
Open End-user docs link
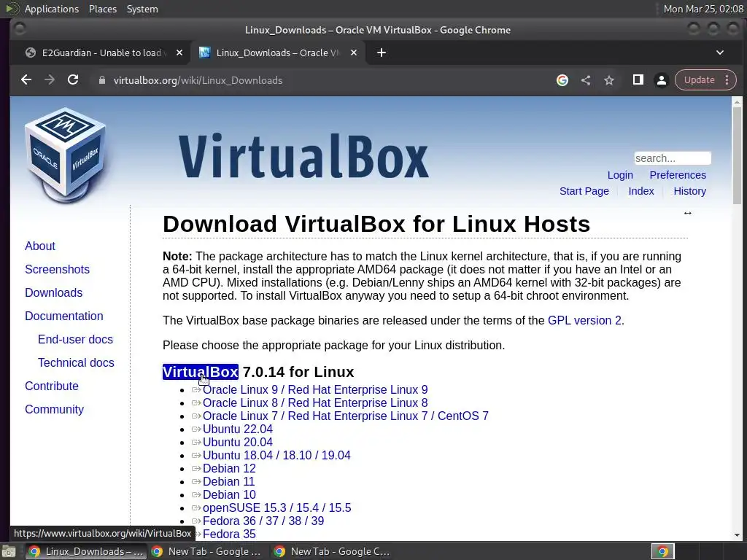point(75,340)
